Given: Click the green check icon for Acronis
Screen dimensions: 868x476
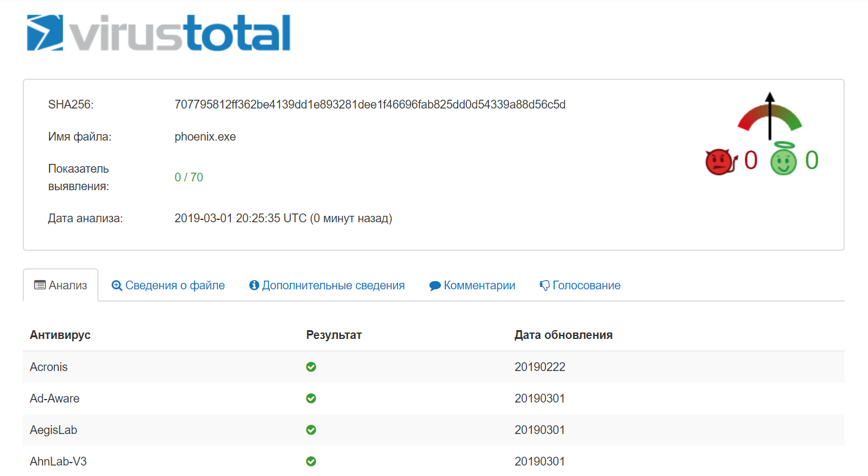Looking at the screenshot, I should click(311, 367).
